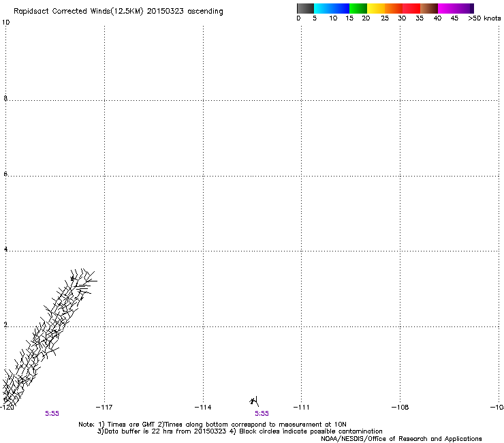Click the purple '5:55' time between -114 and -111
The height and width of the screenshot is (443, 504).
pos(262,414)
